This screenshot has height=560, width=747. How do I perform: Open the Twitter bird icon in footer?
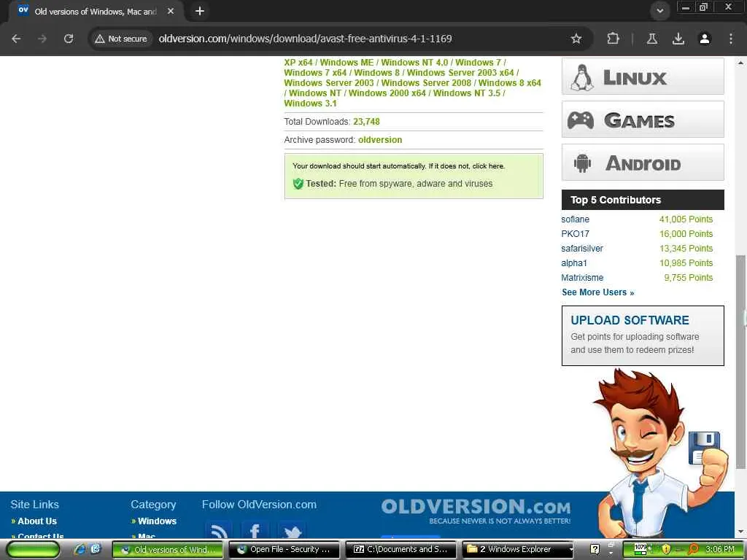pyautogui.click(x=292, y=530)
